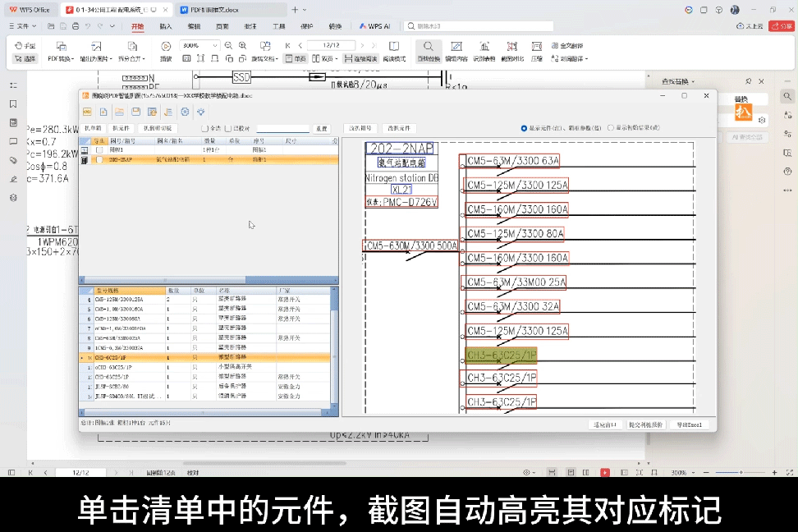
Task: Check the box in the highlighted 202-2NAP row
Action: point(99,160)
